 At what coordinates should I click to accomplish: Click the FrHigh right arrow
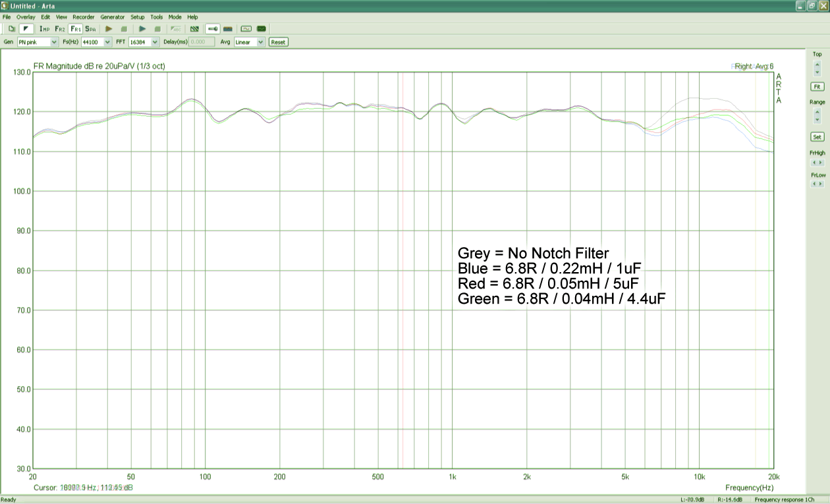(x=820, y=162)
